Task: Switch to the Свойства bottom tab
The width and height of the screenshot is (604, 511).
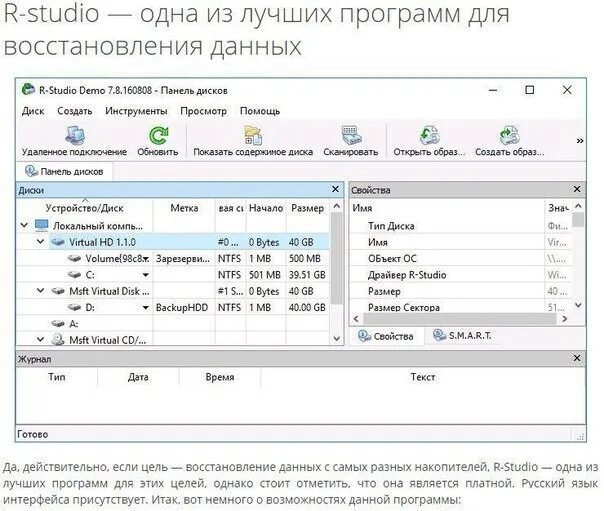Action: pyautogui.click(x=386, y=336)
